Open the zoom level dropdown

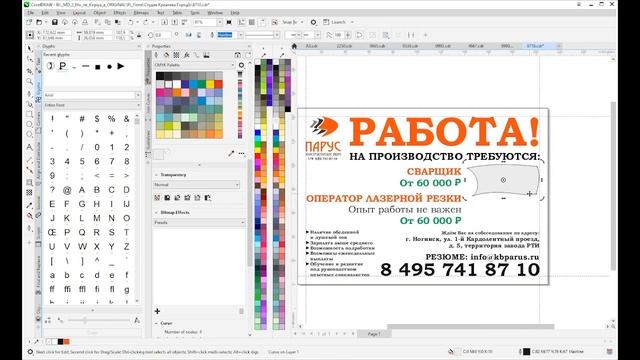coord(220,22)
